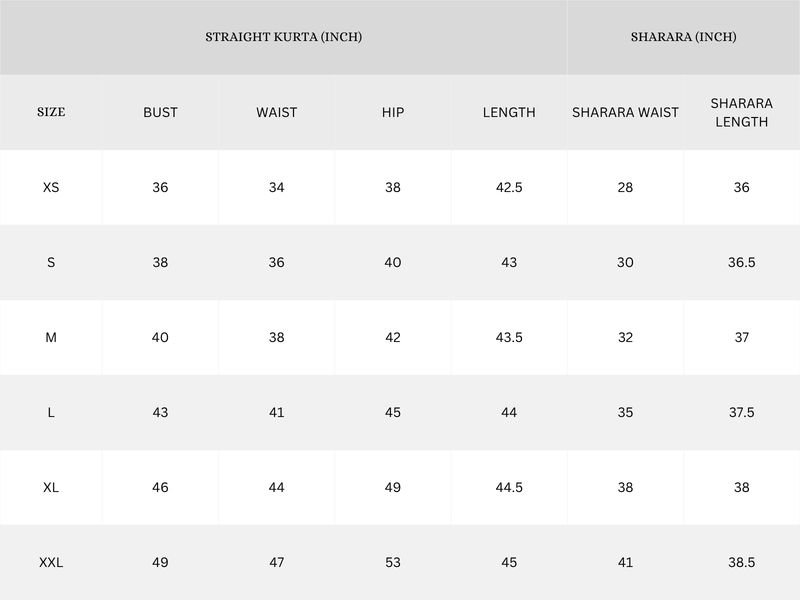Select the BUST column header
The width and height of the screenshot is (800, 600).
160,112
